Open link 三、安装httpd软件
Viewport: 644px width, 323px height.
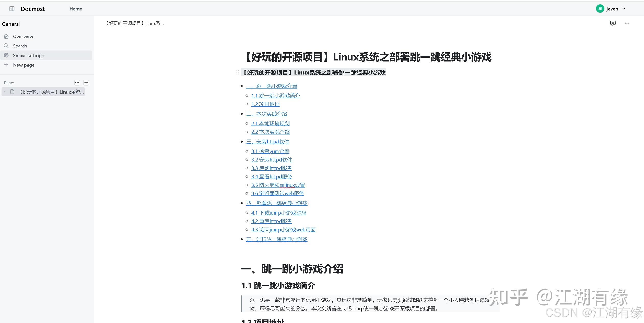pyautogui.click(x=268, y=141)
